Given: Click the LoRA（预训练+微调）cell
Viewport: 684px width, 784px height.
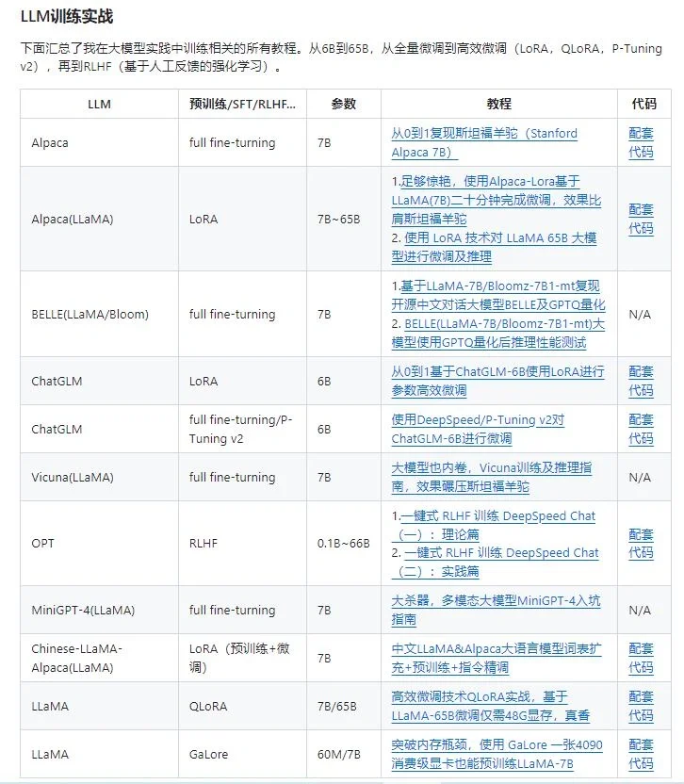Looking at the screenshot, I should [242, 658].
